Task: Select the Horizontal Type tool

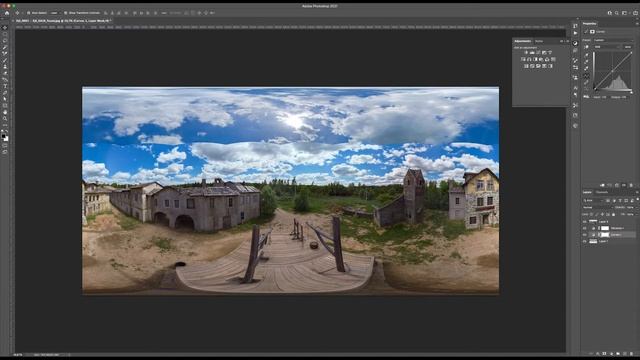Action: click(5, 86)
